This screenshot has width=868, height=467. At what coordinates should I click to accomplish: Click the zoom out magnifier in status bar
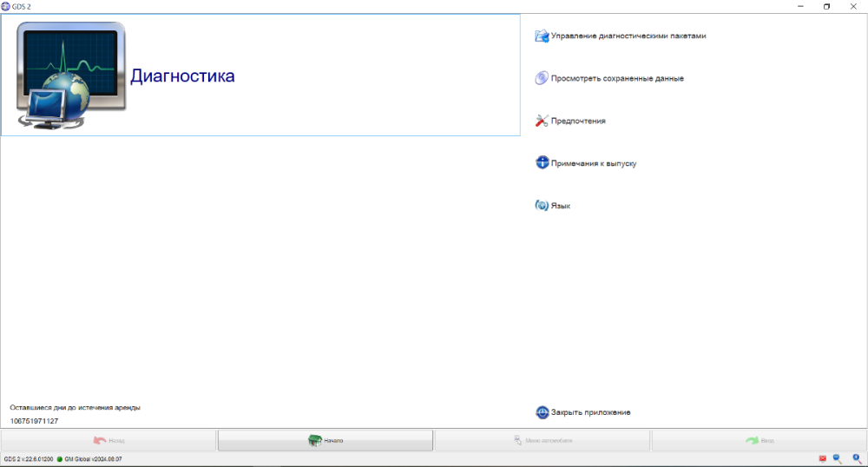(x=838, y=458)
